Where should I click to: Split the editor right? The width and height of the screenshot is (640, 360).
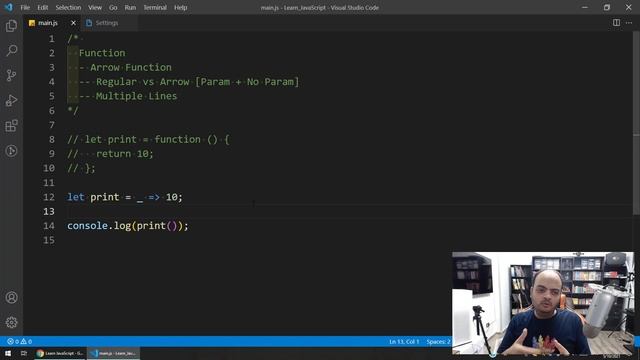tap(616, 23)
